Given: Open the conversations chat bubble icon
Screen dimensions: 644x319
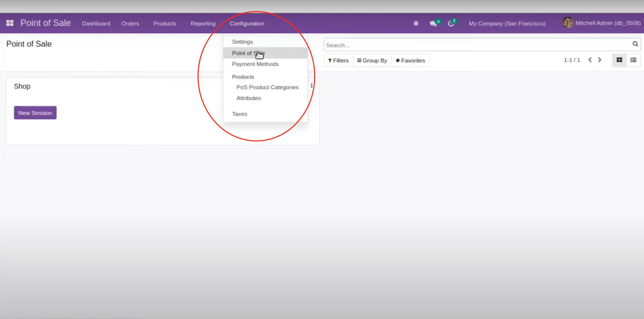Looking at the screenshot, I should click(433, 23).
